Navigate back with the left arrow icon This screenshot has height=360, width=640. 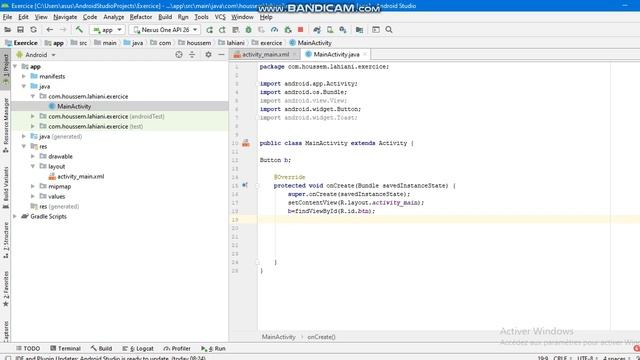point(49,30)
